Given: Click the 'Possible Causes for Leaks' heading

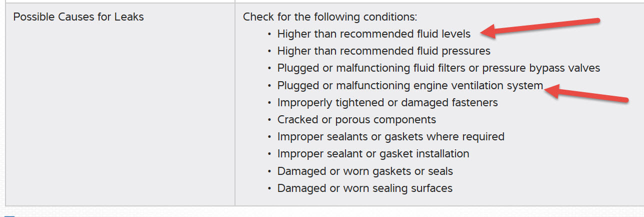Looking at the screenshot, I should tap(78, 17).
